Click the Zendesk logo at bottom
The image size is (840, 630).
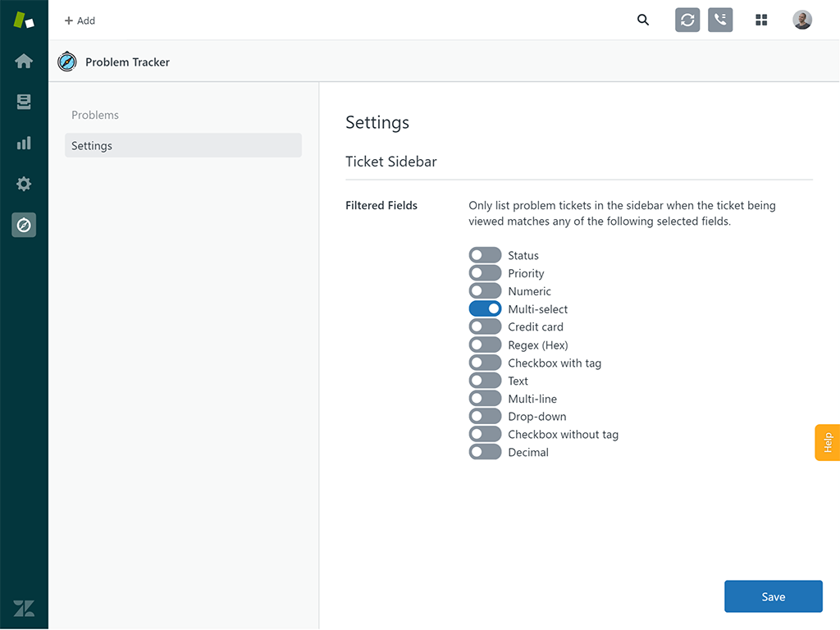click(x=24, y=608)
